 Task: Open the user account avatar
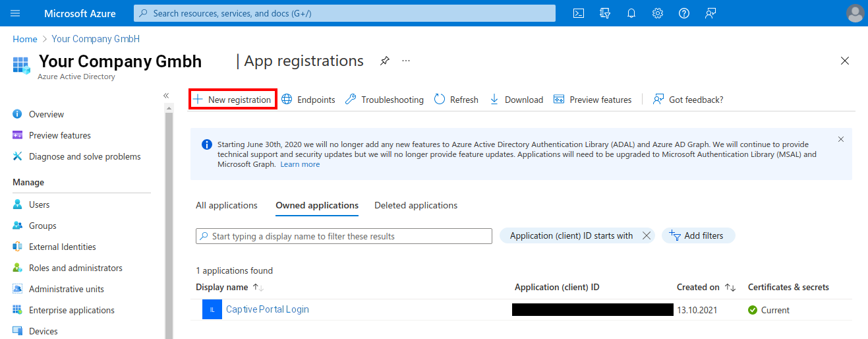[855, 13]
